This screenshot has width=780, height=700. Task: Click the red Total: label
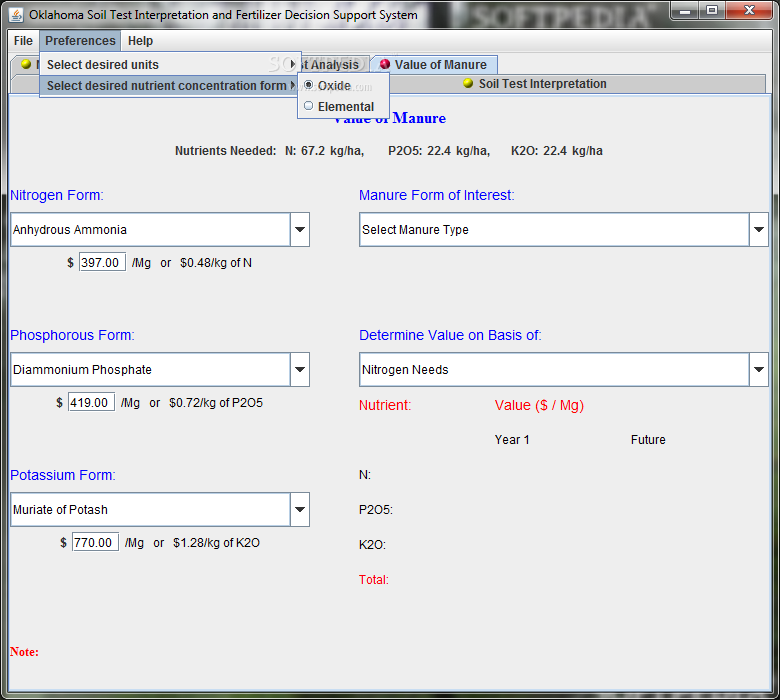tap(374, 580)
